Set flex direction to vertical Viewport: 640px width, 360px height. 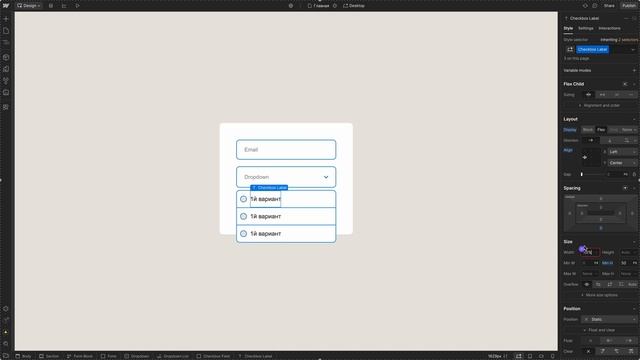610,140
